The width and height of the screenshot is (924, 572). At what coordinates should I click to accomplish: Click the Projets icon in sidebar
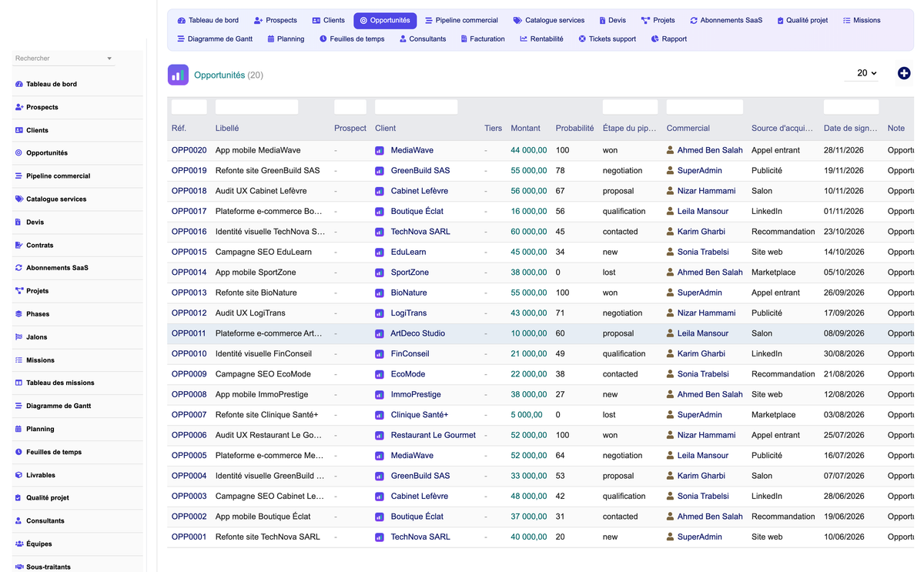tap(19, 291)
